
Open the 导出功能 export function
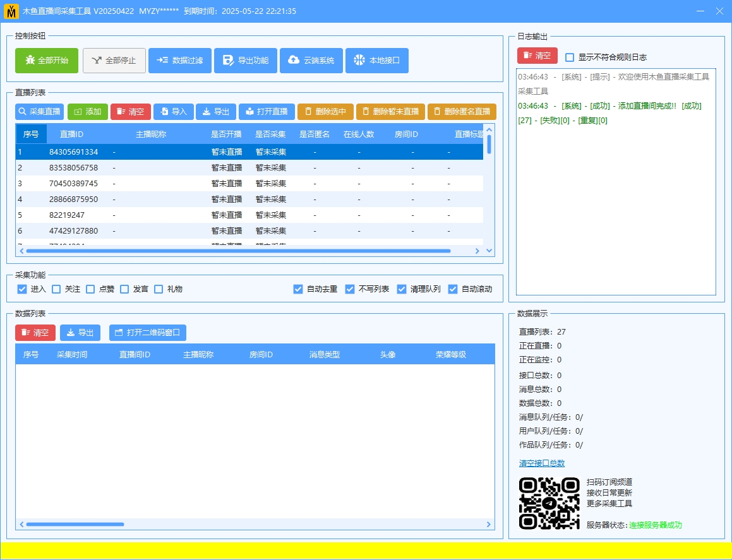pyautogui.click(x=246, y=61)
